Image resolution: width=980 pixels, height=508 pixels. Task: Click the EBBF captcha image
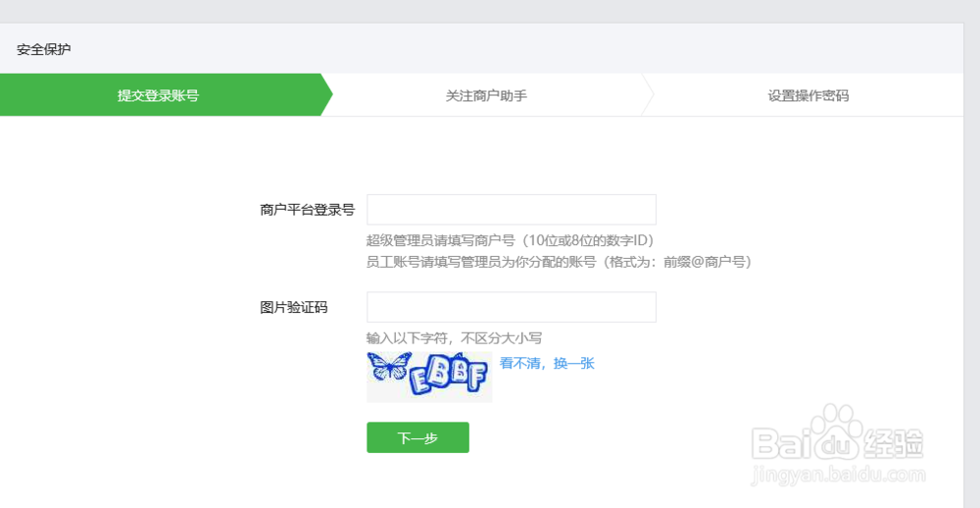pos(429,376)
